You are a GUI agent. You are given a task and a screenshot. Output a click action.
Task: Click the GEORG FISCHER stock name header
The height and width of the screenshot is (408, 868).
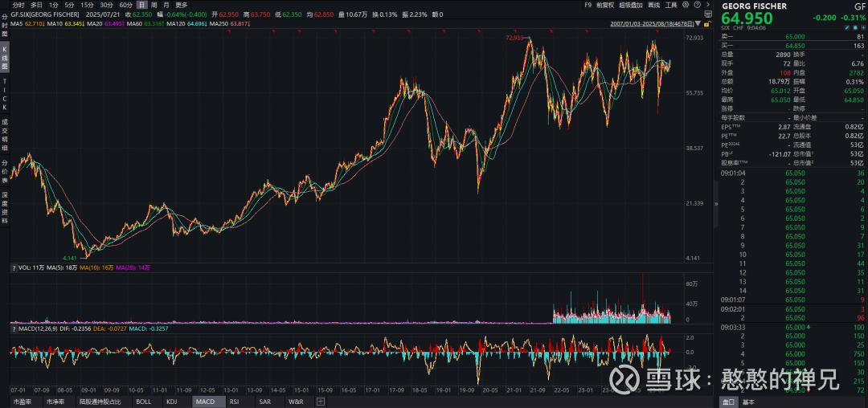754,6
